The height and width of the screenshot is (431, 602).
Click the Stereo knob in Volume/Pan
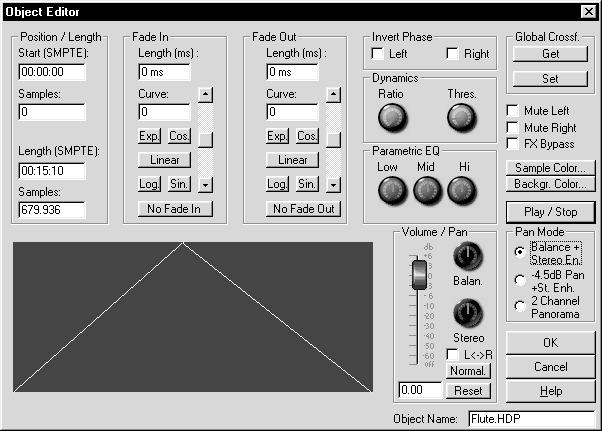pyautogui.click(x=466, y=317)
